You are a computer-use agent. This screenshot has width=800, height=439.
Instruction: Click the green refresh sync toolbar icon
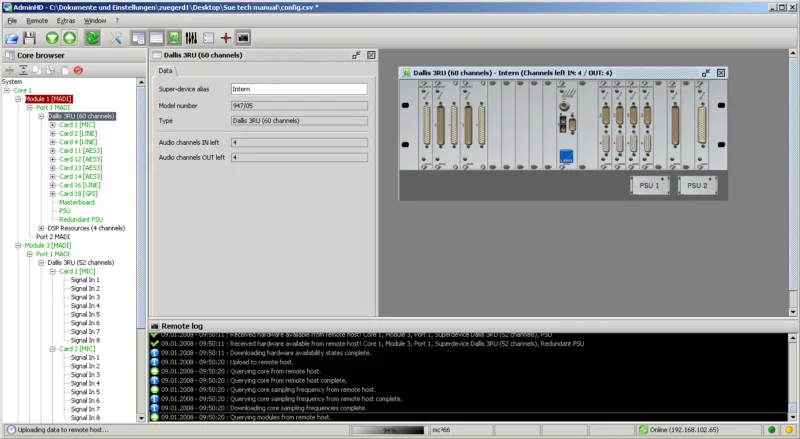tap(92, 38)
